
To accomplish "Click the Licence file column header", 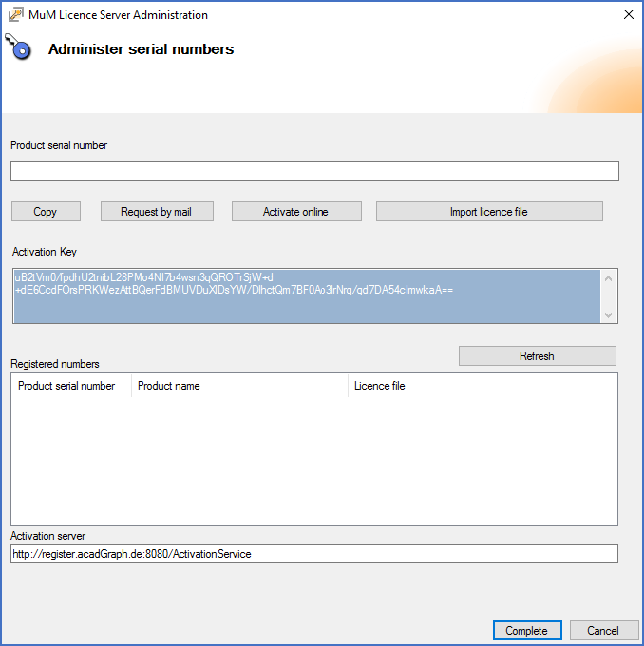I will point(483,386).
